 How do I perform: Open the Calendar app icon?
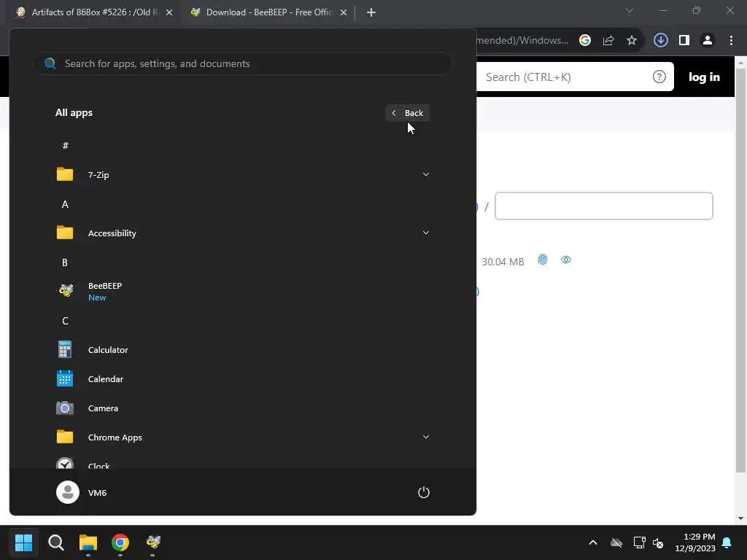click(65, 378)
